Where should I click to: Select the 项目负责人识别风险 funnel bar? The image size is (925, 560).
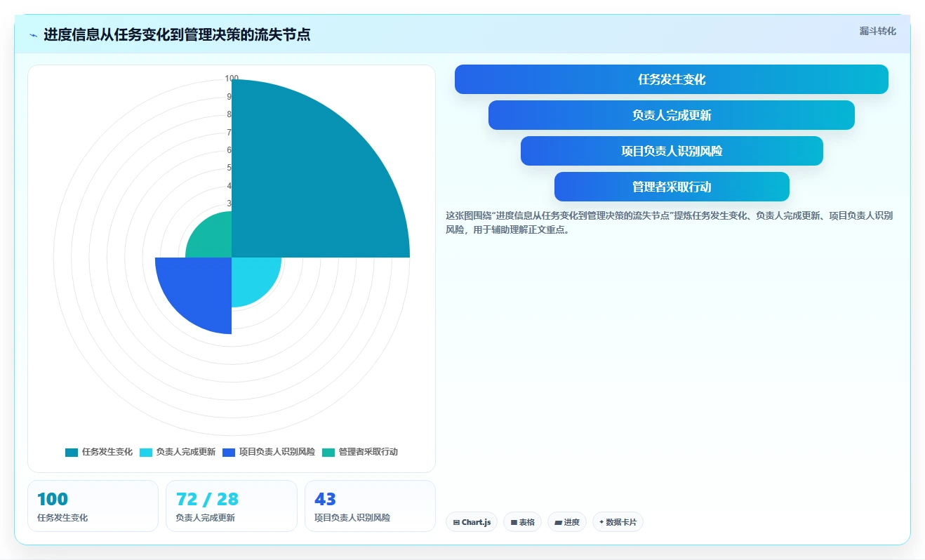click(672, 151)
